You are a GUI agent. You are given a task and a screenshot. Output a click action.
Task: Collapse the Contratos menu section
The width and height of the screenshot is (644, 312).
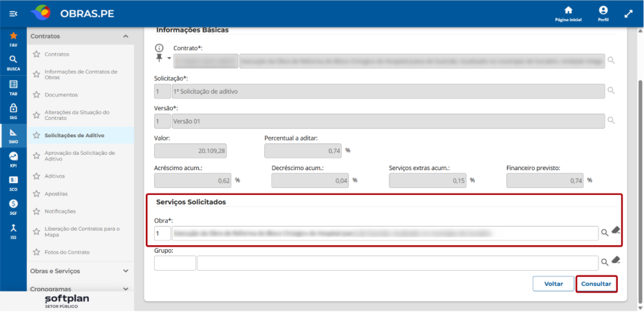tap(126, 37)
